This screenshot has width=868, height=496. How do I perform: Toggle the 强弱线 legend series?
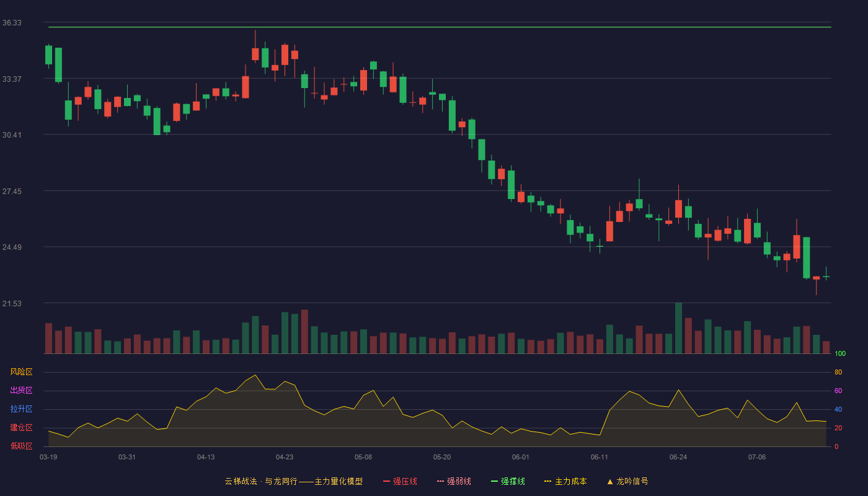pyautogui.click(x=454, y=481)
